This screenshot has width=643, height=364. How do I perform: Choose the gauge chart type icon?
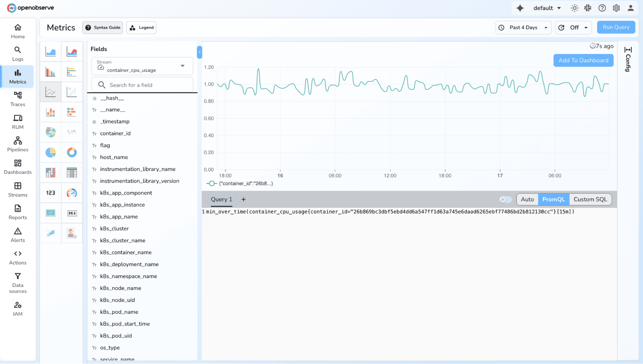[x=72, y=193]
